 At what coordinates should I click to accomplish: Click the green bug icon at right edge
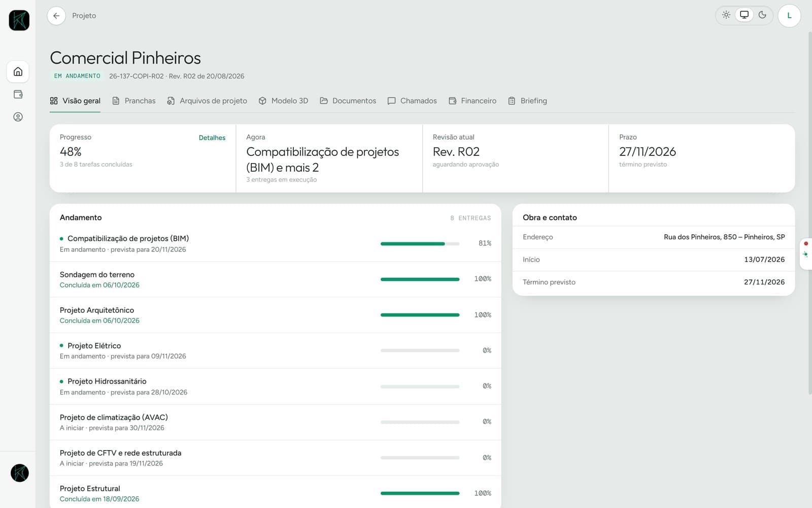click(x=805, y=255)
